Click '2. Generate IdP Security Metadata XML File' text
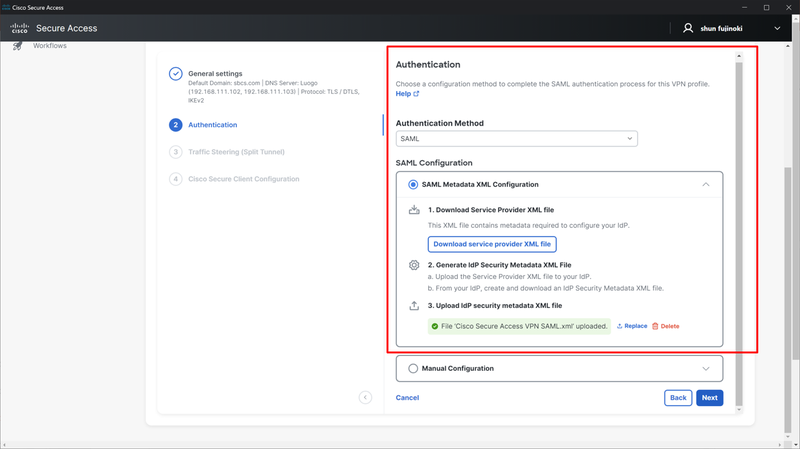 pyautogui.click(x=499, y=265)
